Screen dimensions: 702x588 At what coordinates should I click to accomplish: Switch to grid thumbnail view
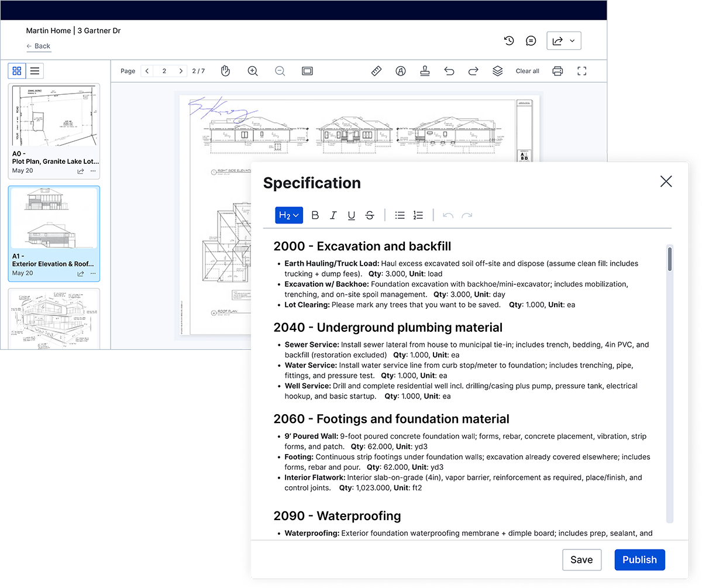(x=17, y=71)
